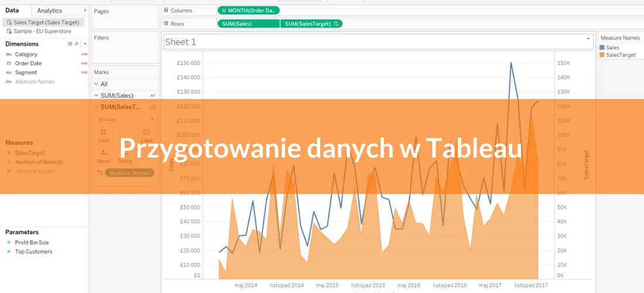This screenshot has width=644, height=293.
Task: Click the Columns shelf icon
Action: (x=166, y=11)
